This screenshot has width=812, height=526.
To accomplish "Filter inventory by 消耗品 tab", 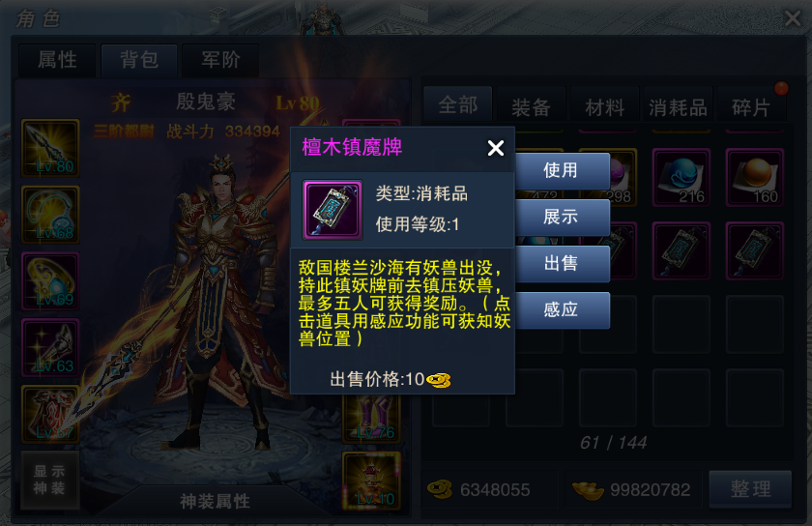I will (678, 106).
